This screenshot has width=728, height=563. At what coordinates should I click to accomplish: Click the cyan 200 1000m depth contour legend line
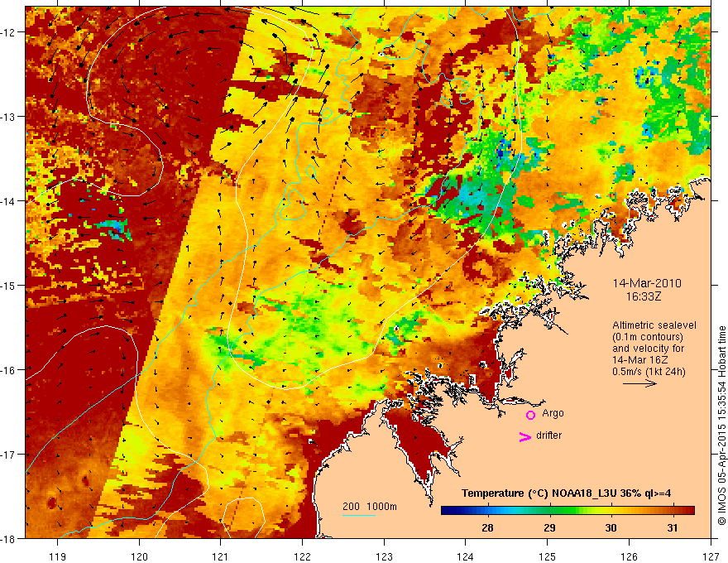(x=359, y=515)
